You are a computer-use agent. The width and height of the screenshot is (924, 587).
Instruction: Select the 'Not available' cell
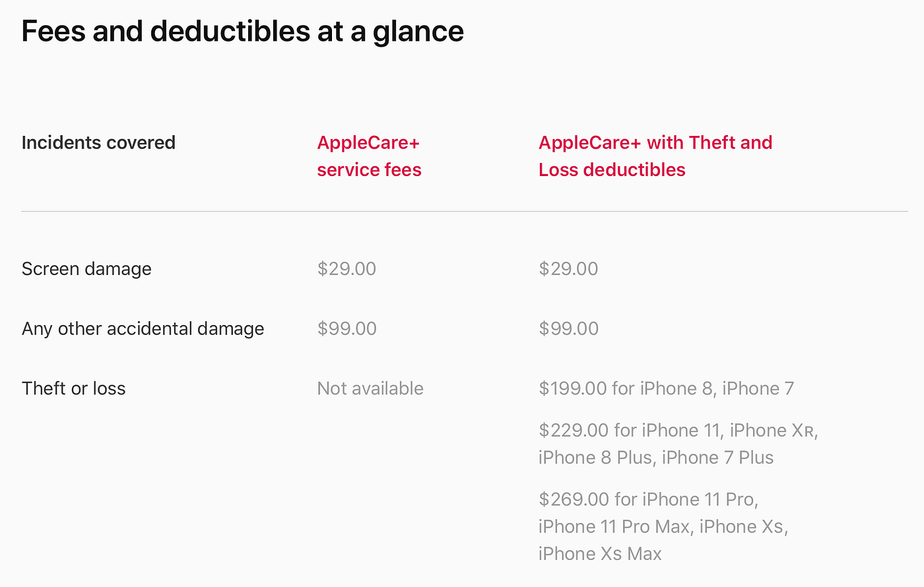pyautogui.click(x=370, y=388)
